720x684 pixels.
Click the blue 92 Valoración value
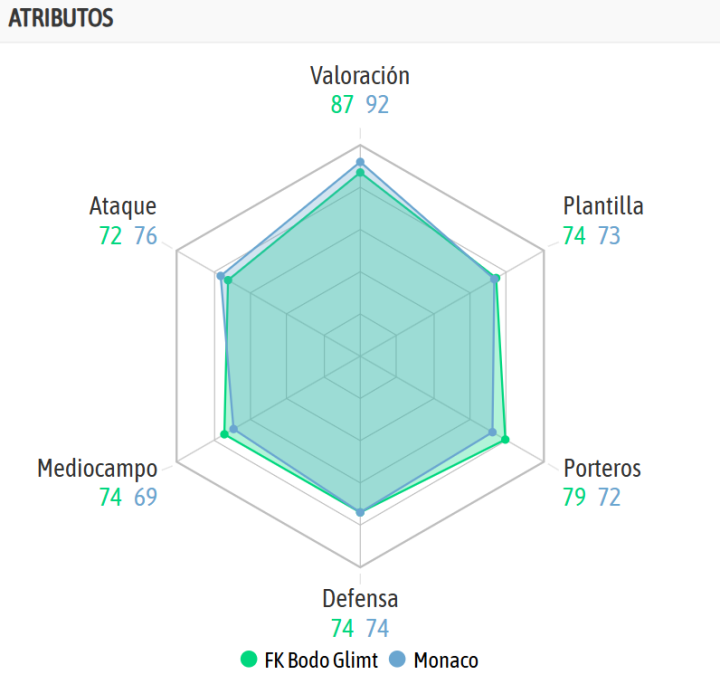tap(377, 104)
